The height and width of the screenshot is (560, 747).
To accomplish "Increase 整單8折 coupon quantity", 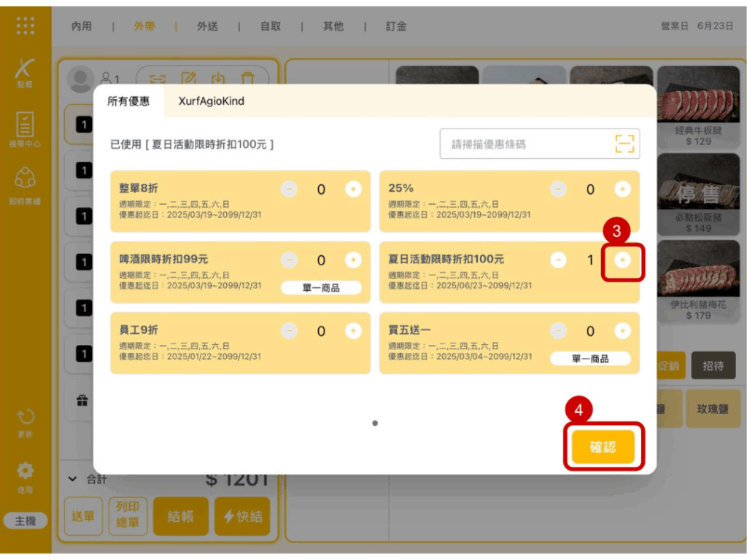I will tap(353, 190).
